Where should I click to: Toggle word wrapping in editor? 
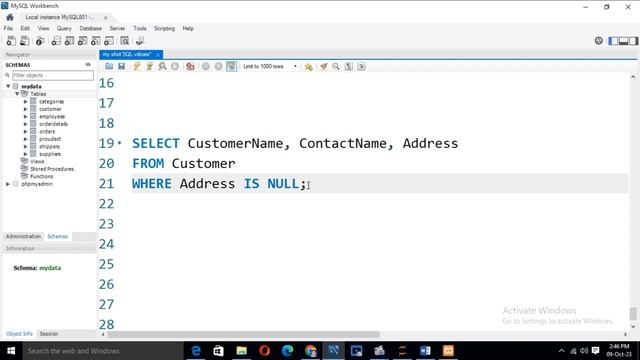click(362, 66)
